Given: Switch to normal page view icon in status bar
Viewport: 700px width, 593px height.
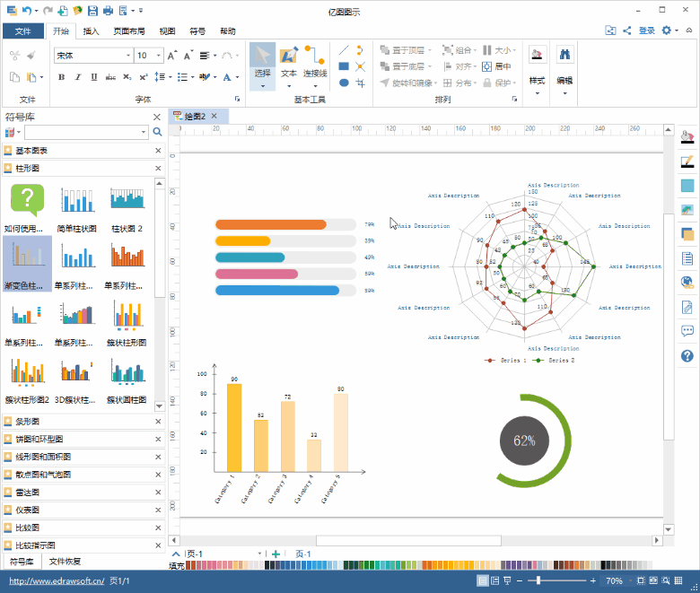Looking at the screenshot, I should click(482, 580).
